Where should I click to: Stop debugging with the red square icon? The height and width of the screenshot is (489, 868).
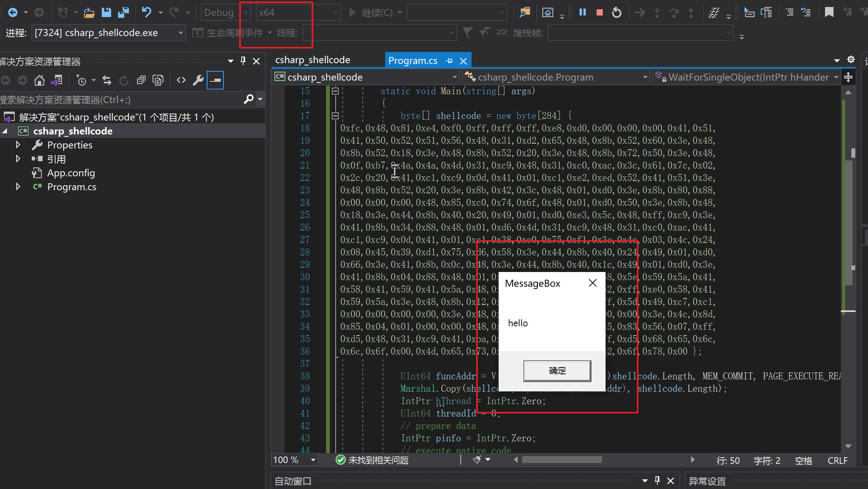[599, 12]
